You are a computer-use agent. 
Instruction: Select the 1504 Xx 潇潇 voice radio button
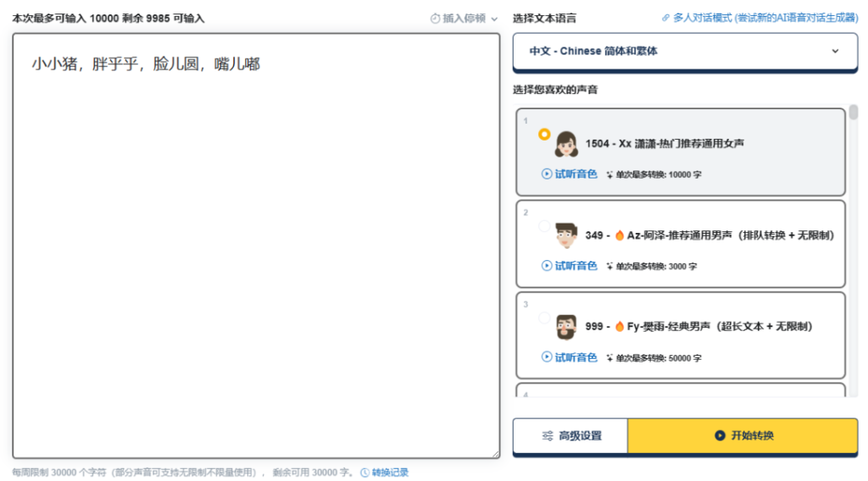(544, 135)
